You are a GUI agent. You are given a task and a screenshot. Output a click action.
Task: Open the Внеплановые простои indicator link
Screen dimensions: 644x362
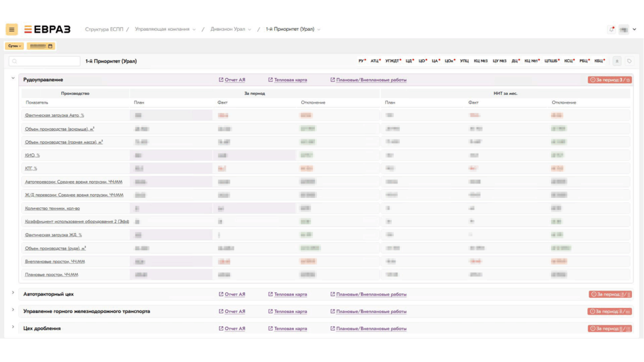(x=55, y=261)
